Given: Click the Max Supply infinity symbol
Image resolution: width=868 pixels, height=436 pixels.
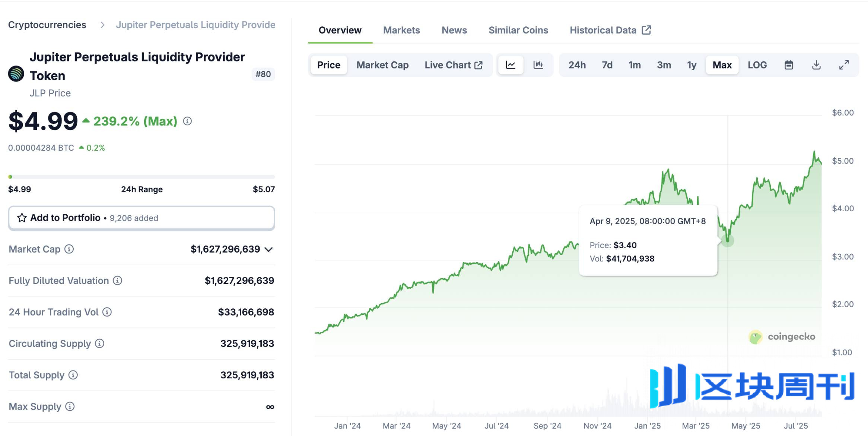Looking at the screenshot, I should click(x=270, y=407).
